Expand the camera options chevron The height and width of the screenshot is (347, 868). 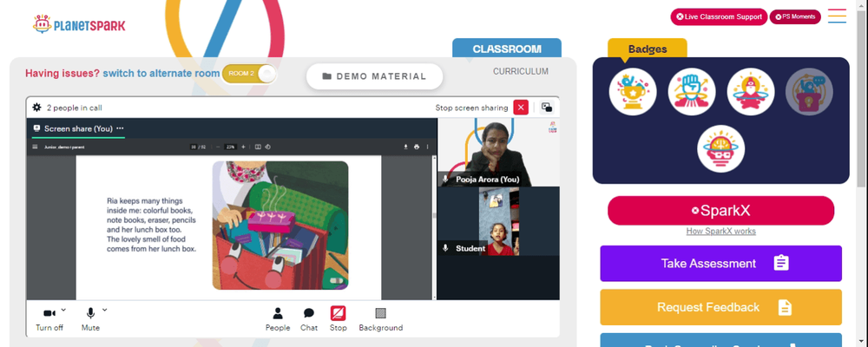(63, 310)
